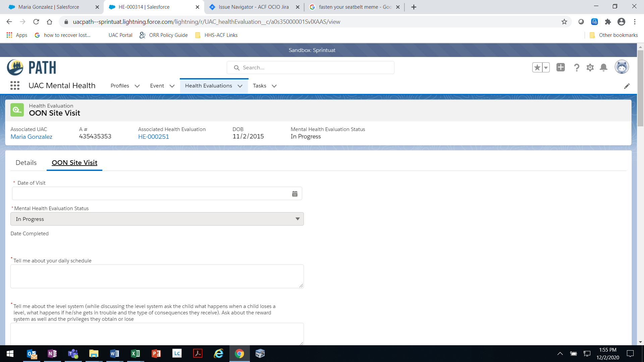The image size is (644, 362).
Task: Open Mental Health Evaluation Status dropdown
Action: pyautogui.click(x=157, y=219)
